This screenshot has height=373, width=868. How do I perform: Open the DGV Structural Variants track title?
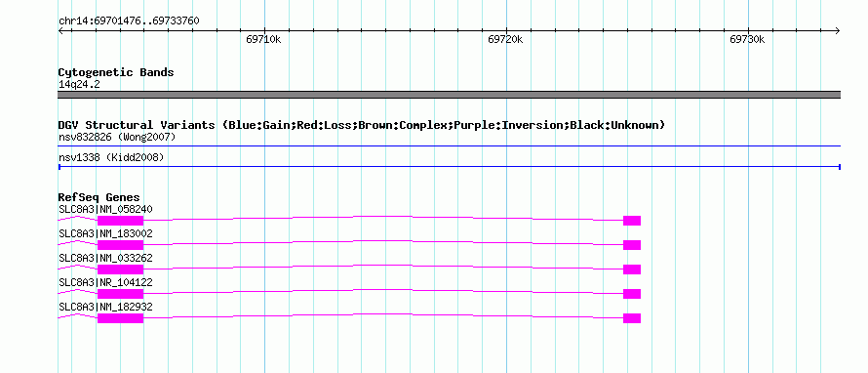pos(362,125)
